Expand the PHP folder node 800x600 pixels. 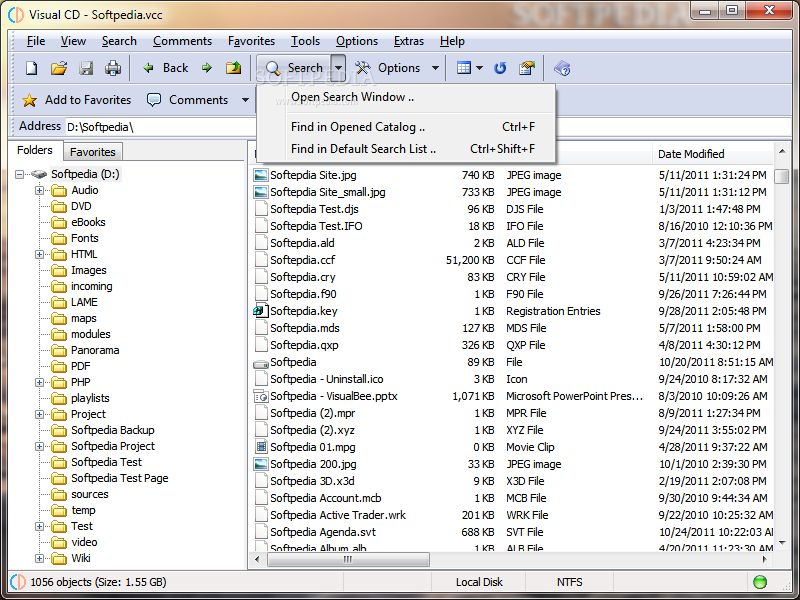tap(39, 382)
